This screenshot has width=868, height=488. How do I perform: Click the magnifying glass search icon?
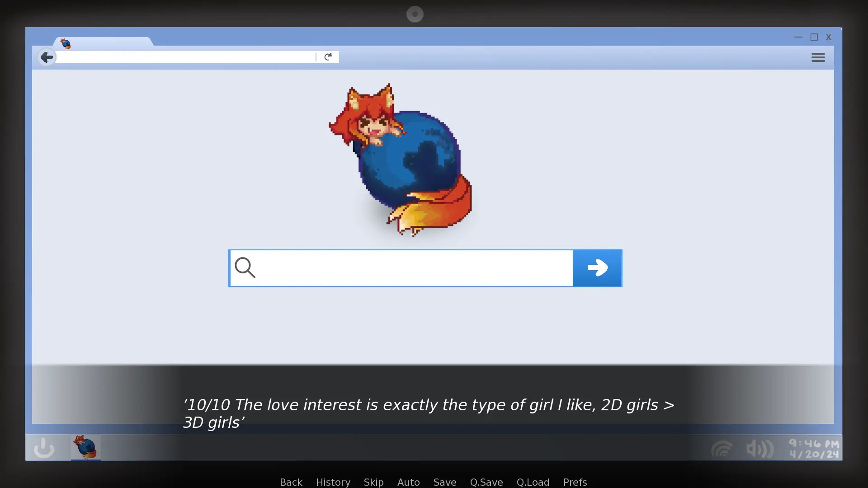245,267
